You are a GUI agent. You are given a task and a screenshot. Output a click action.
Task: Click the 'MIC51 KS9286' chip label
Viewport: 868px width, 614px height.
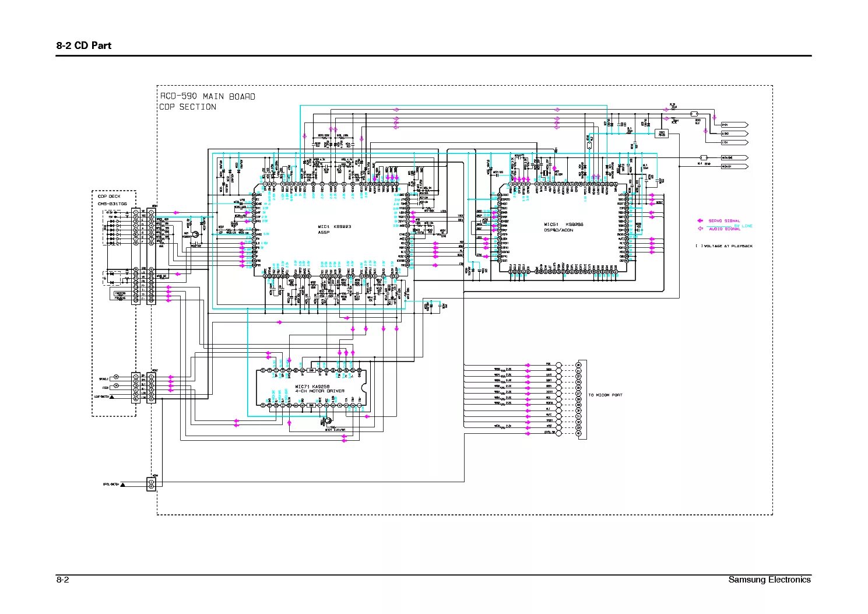click(563, 224)
